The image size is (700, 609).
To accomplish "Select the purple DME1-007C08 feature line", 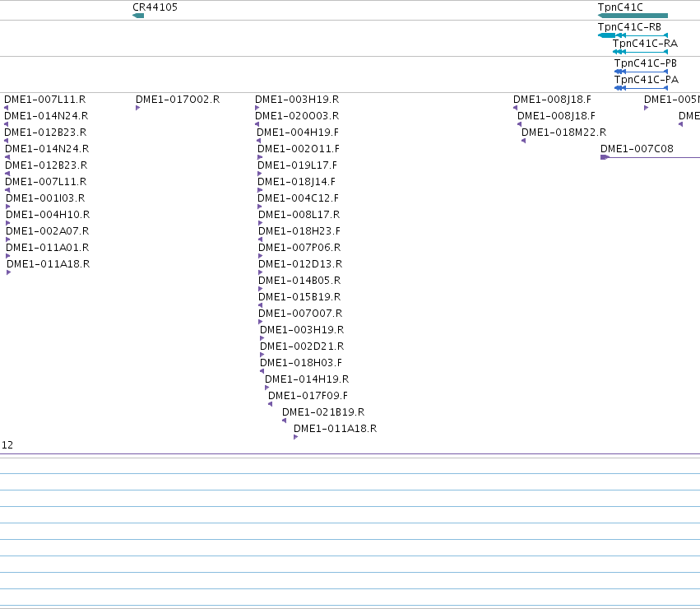I will tap(650, 157).
